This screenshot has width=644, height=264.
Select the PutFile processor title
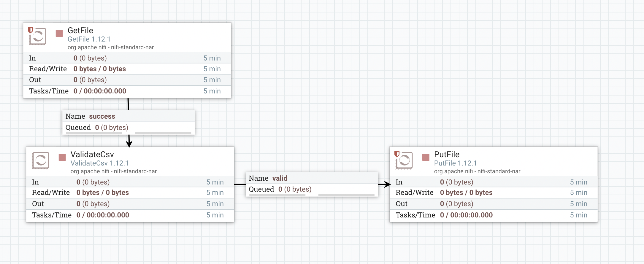(x=447, y=155)
